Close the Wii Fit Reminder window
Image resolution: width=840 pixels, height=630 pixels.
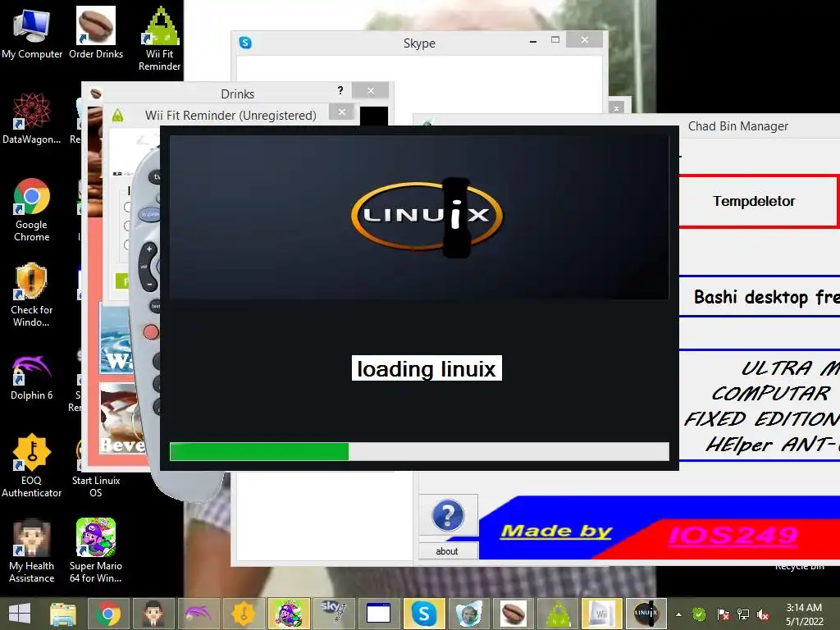point(342,112)
